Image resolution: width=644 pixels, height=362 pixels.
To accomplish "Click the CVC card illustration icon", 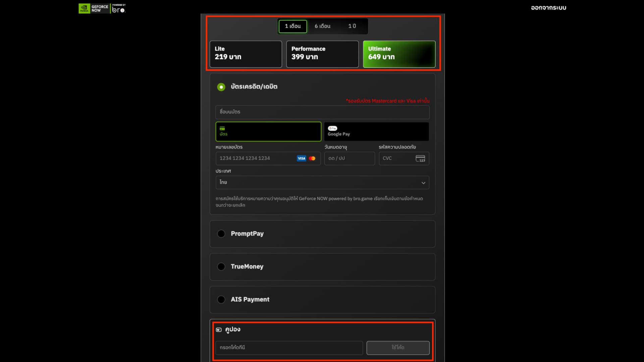I will pos(421,158).
